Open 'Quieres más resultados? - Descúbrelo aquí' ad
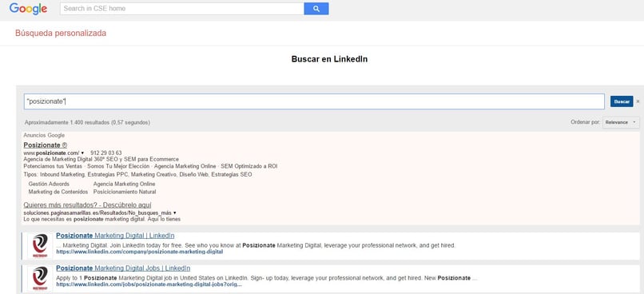This screenshot has height=294, width=644. point(87,205)
